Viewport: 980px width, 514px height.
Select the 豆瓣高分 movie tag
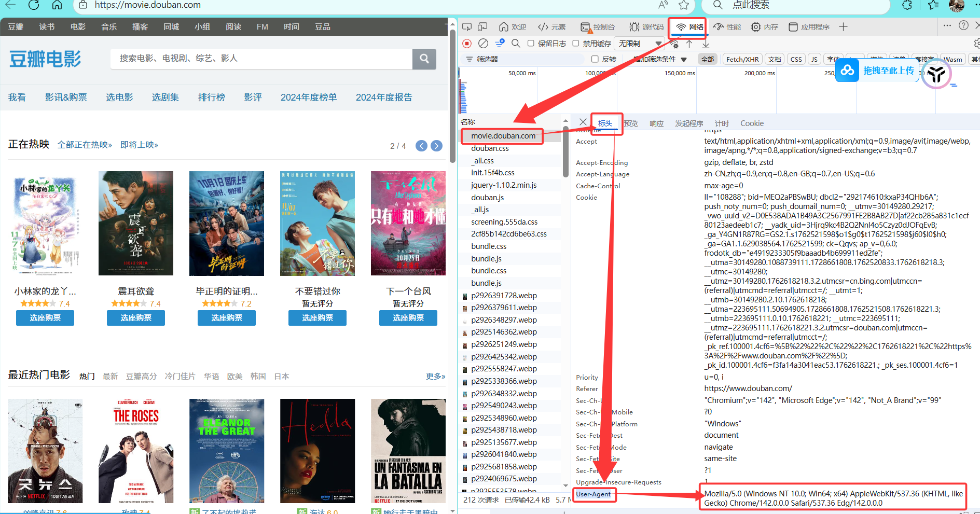tap(141, 377)
